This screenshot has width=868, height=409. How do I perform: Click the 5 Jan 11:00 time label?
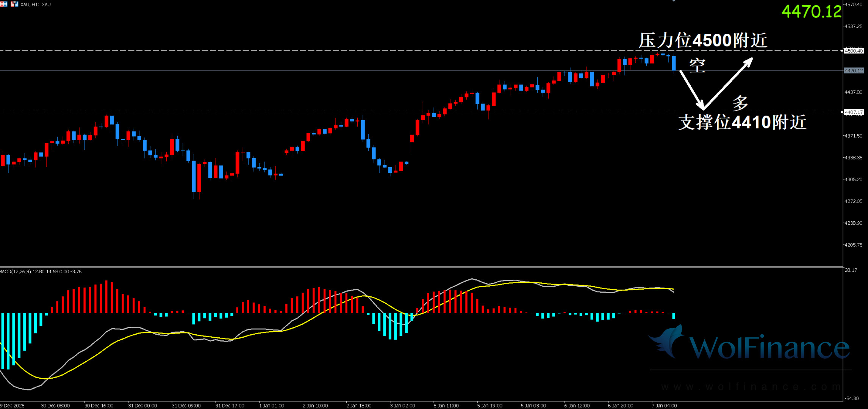[446, 406]
